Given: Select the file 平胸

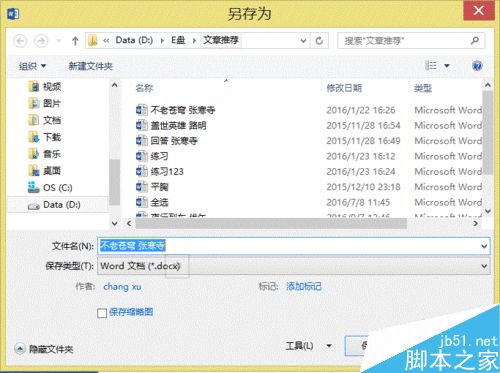Looking at the screenshot, I should point(159,187).
